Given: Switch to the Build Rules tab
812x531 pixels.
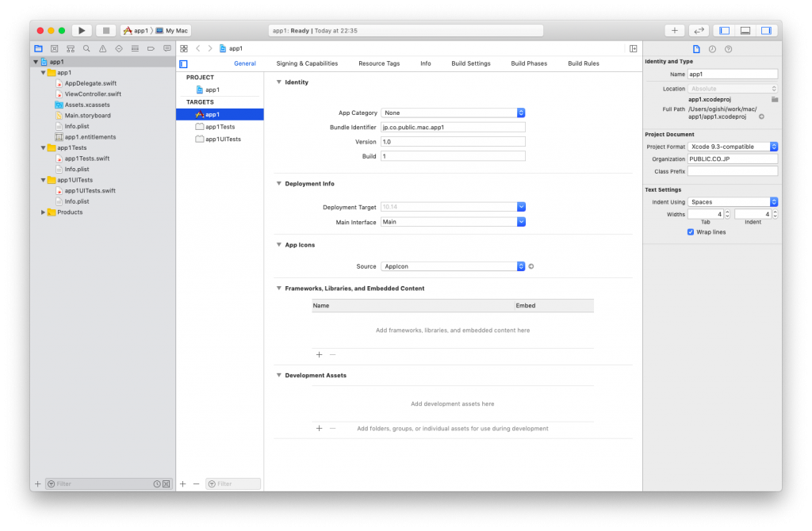Looking at the screenshot, I should 583,63.
